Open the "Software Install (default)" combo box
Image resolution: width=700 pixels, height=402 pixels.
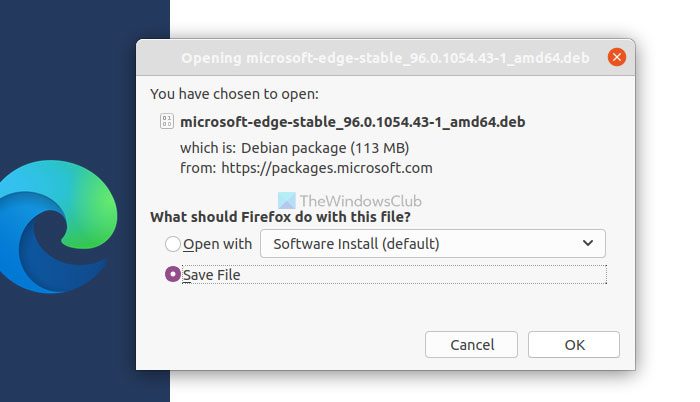pos(432,243)
